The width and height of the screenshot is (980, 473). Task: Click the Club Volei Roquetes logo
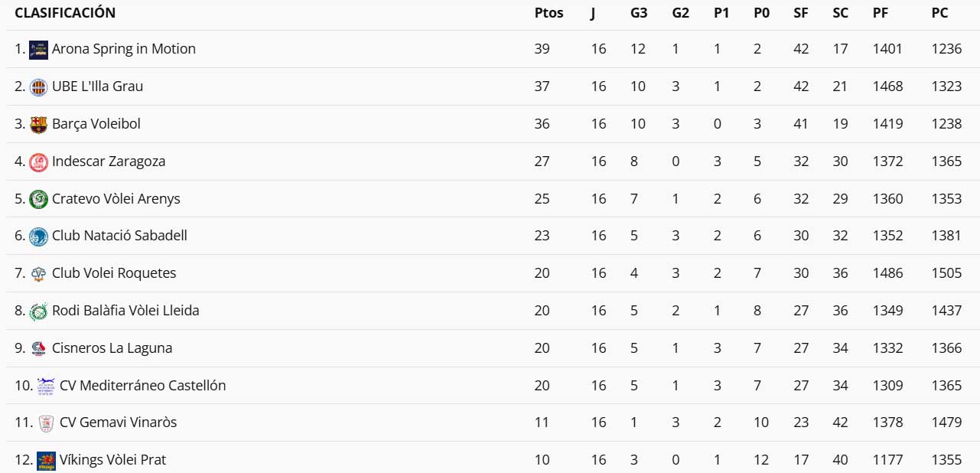(38, 273)
